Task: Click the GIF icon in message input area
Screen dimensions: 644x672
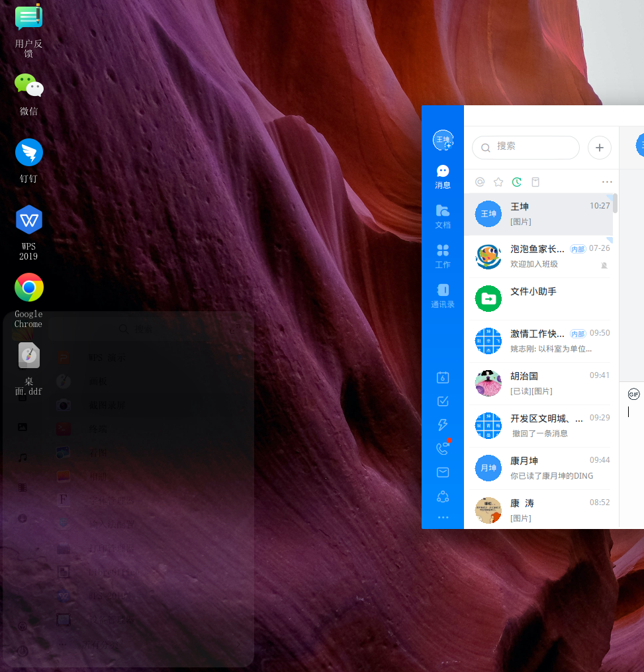Action: (x=633, y=395)
